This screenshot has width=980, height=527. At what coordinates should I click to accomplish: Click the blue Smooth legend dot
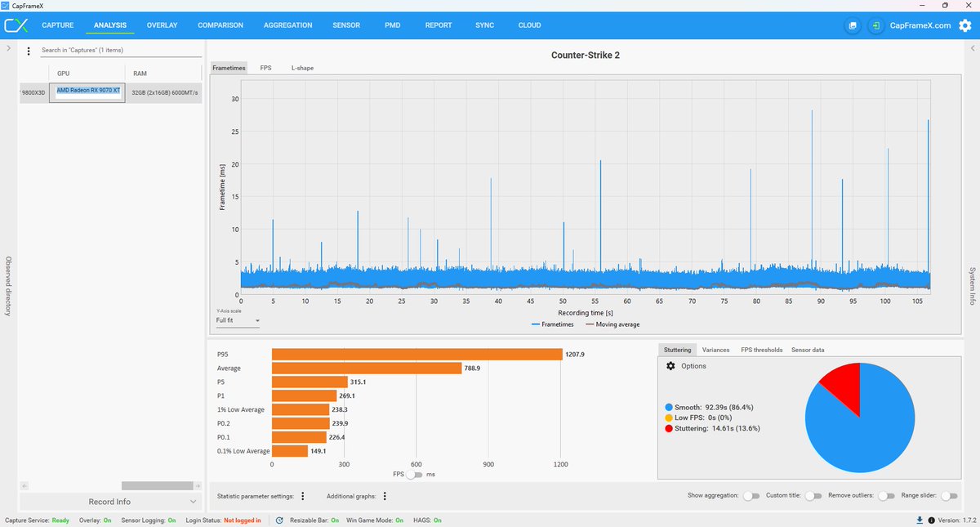pos(670,406)
